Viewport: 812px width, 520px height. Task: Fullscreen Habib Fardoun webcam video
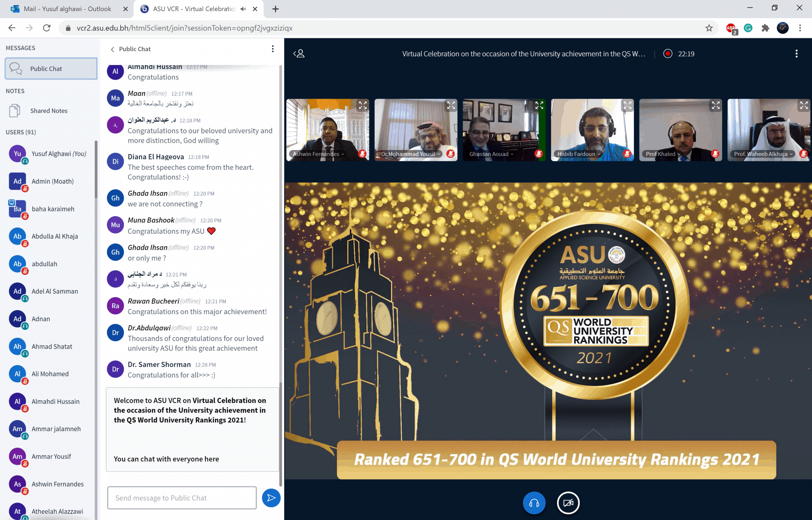[627, 106]
